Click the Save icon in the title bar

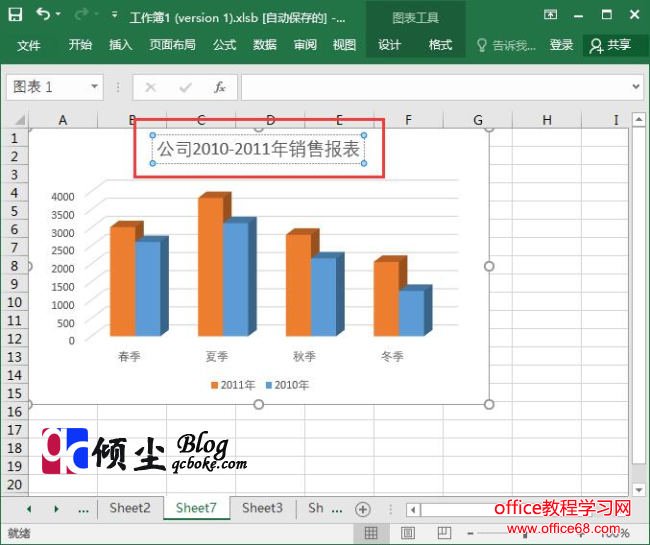point(15,15)
